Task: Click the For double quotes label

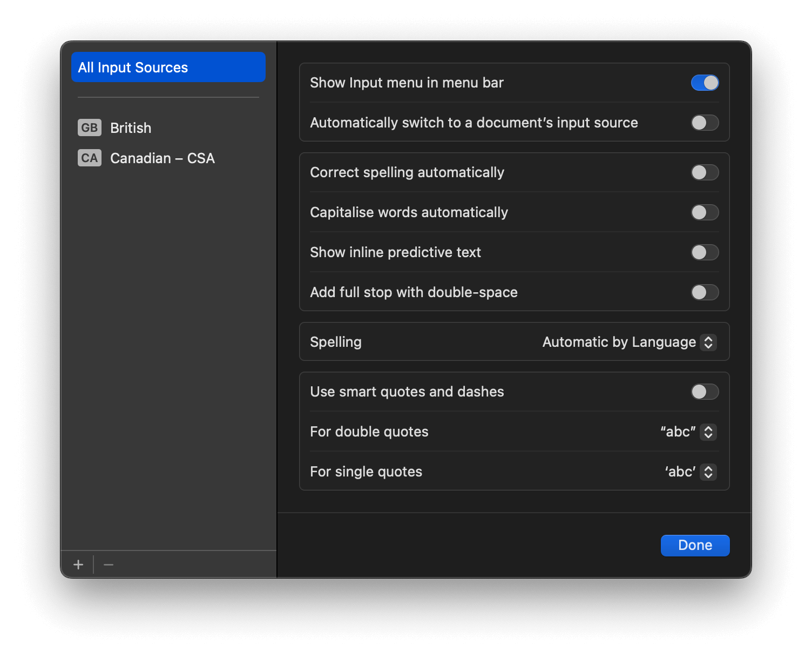Action: pos(369,432)
